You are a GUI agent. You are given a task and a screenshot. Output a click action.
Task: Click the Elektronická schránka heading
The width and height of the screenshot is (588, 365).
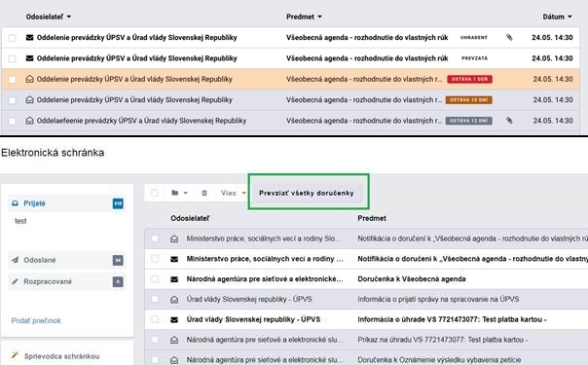(x=53, y=153)
